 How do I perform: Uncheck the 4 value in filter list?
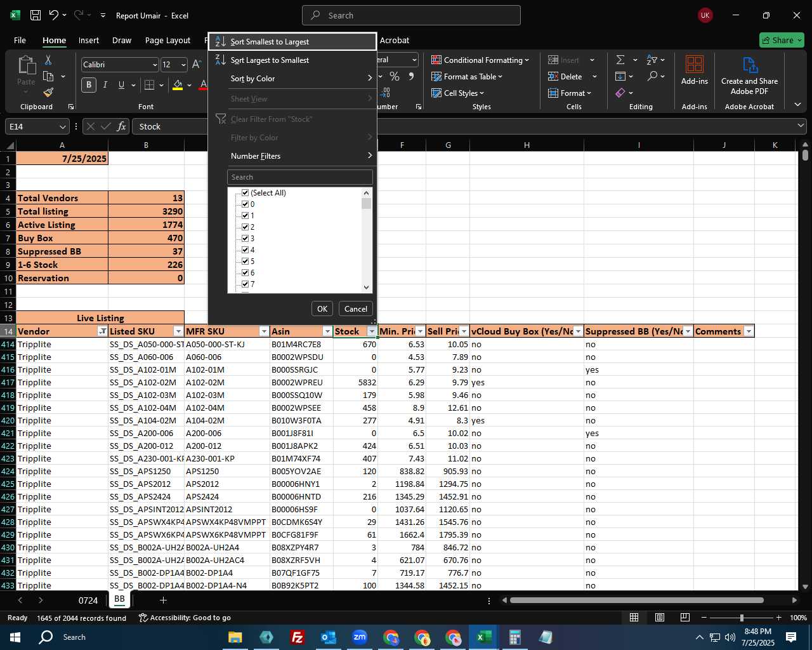pyautogui.click(x=246, y=250)
